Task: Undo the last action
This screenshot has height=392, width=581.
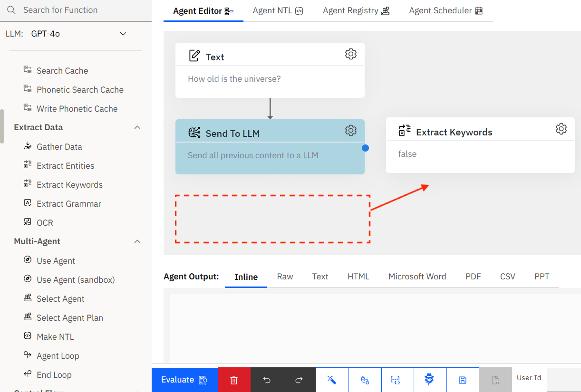Action: point(267,380)
